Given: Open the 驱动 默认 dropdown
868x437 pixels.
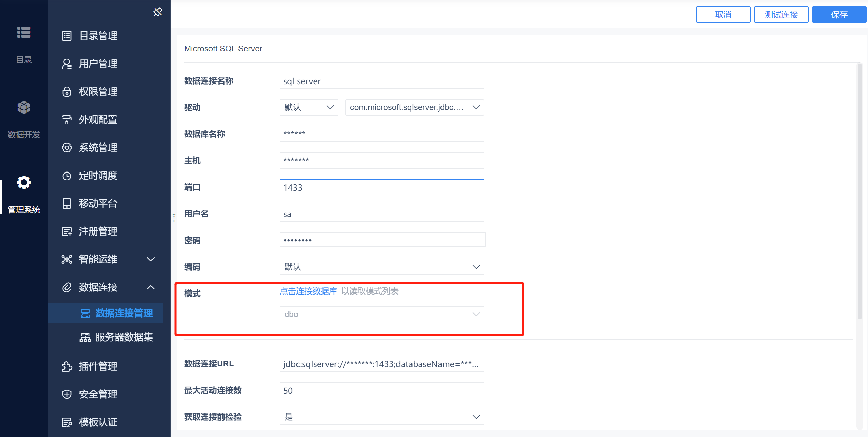Looking at the screenshot, I should pyautogui.click(x=309, y=107).
